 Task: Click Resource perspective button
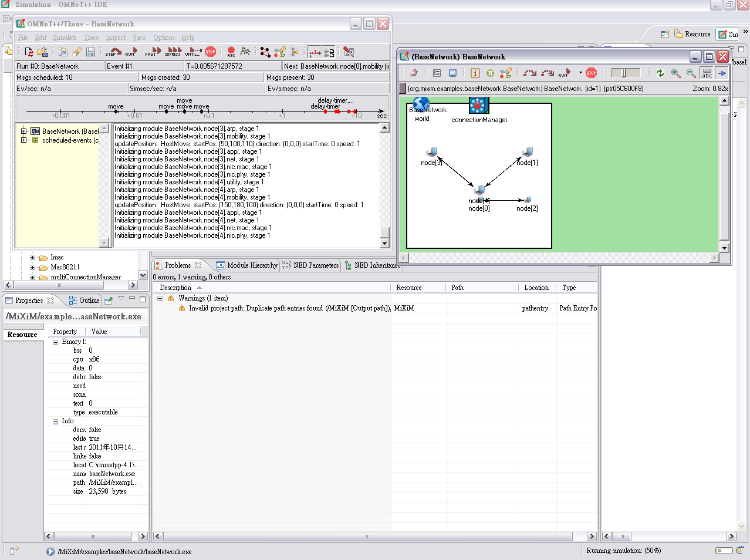pyautogui.click(x=692, y=34)
